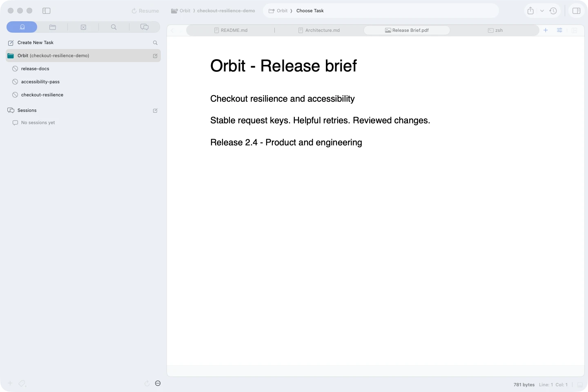The height and width of the screenshot is (392, 588).
Task: Click the 781 bytes status text
Action: pos(524,385)
